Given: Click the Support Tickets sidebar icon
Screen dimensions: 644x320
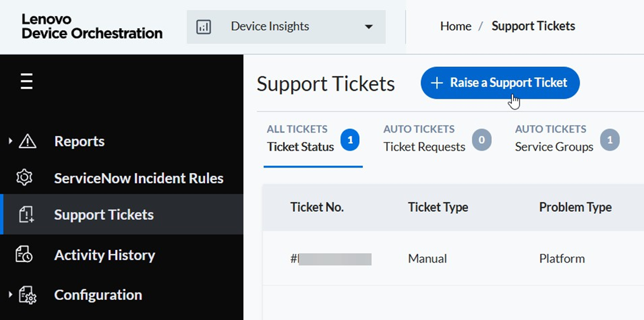Looking at the screenshot, I should coord(26,214).
